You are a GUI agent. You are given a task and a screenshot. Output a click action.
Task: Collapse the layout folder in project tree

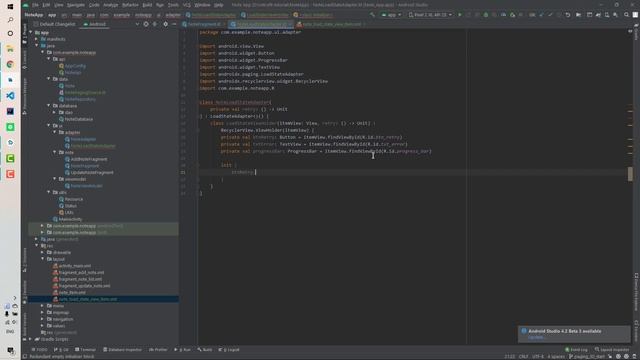pos(43,259)
